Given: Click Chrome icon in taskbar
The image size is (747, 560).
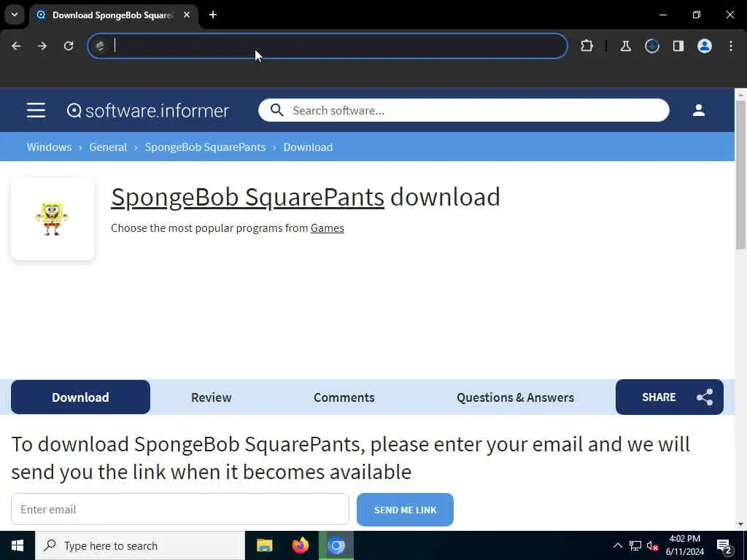Looking at the screenshot, I should pyautogui.click(x=336, y=545).
